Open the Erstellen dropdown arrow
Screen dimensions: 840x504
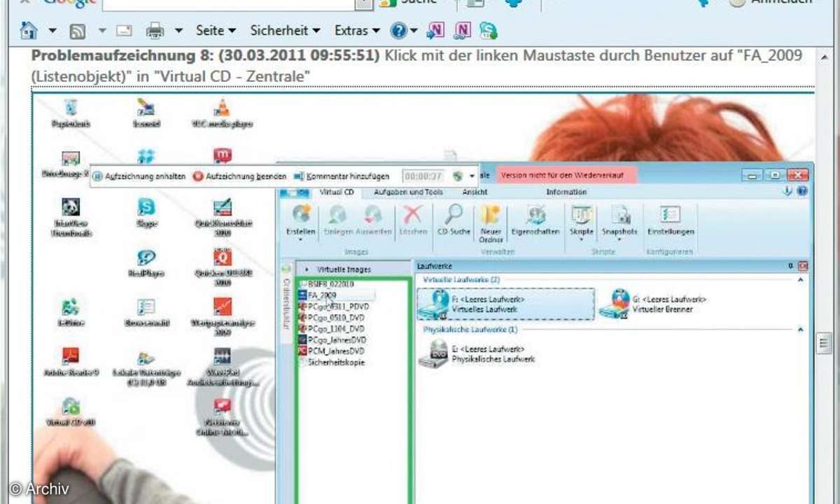click(x=302, y=239)
